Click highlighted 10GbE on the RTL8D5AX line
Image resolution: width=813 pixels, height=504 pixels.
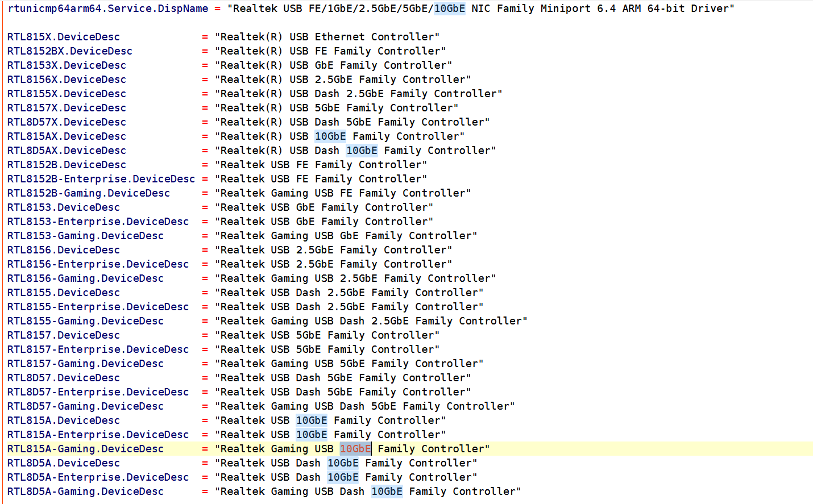(362, 151)
